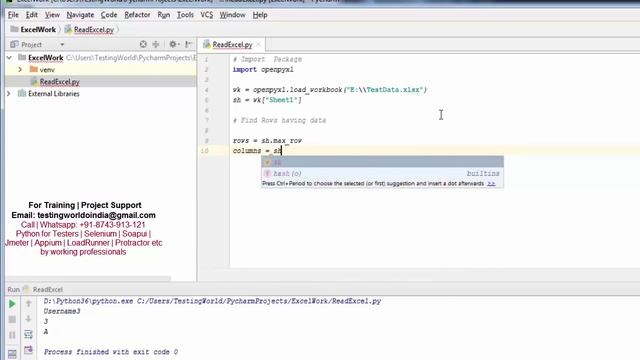The height and width of the screenshot is (360, 640).
Task: Select the hash(o) completion suggestion
Action: coord(382,173)
